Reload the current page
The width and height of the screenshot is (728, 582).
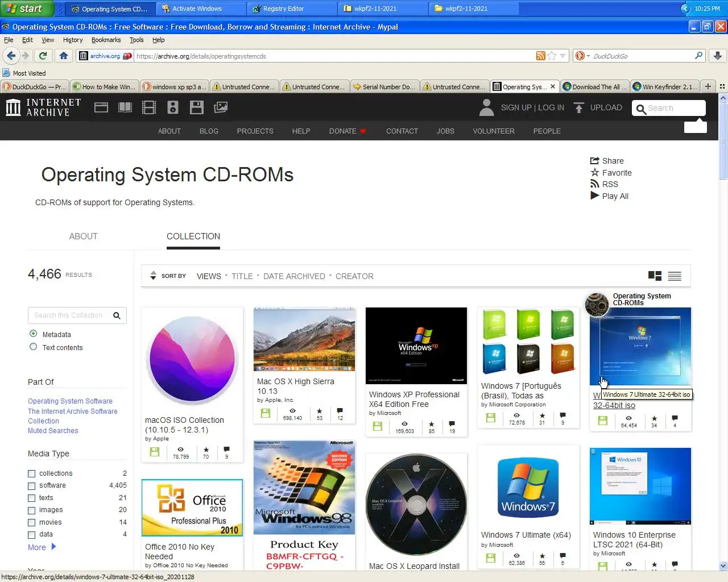[x=43, y=56]
